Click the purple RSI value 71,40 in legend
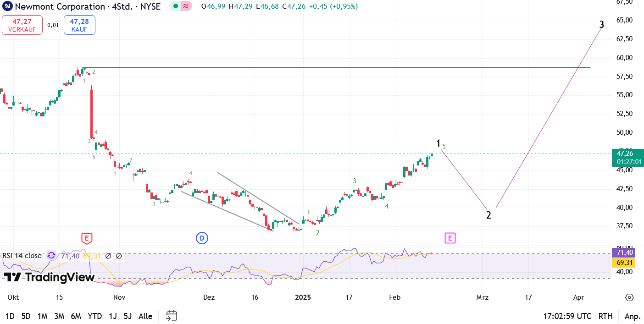Viewport: 644px width, 324px height. pyautogui.click(x=70, y=256)
